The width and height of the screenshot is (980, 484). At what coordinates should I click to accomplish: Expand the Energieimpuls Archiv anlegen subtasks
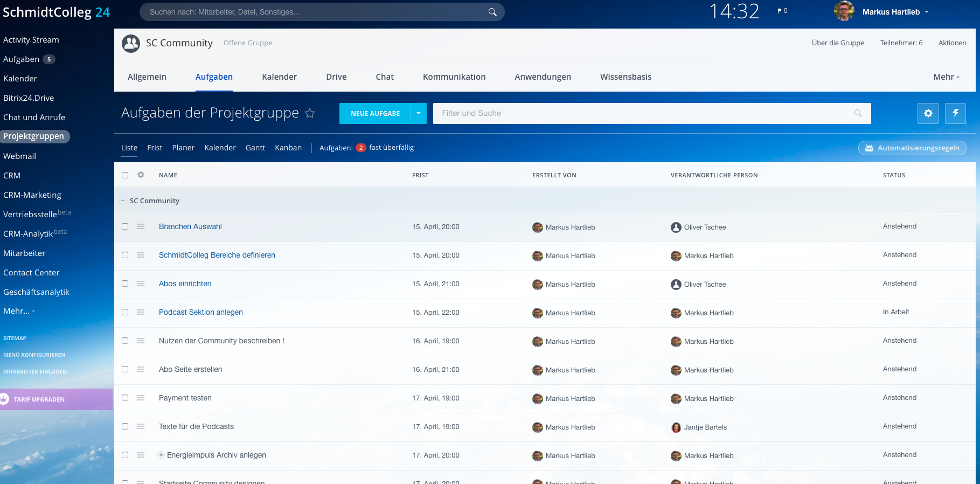coord(161,455)
